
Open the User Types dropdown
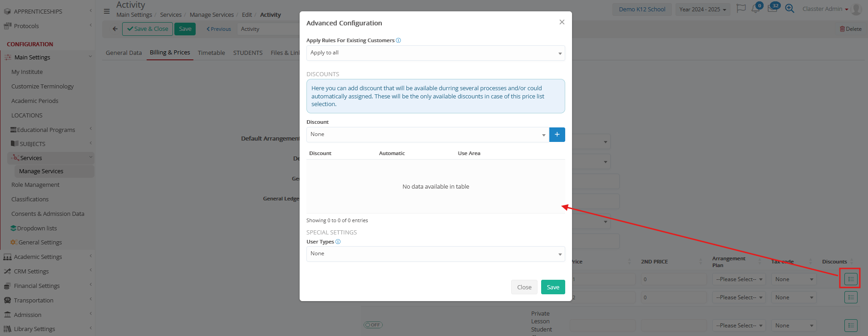435,254
